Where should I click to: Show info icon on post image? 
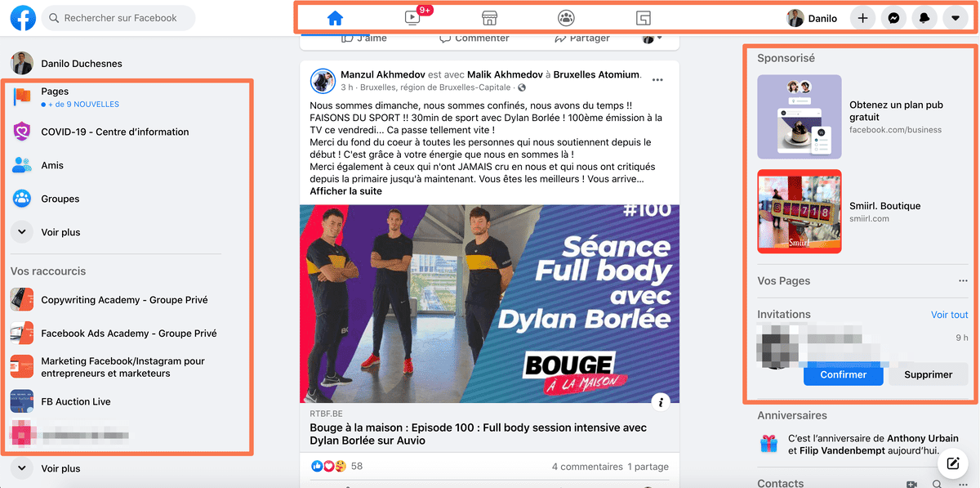point(661,401)
